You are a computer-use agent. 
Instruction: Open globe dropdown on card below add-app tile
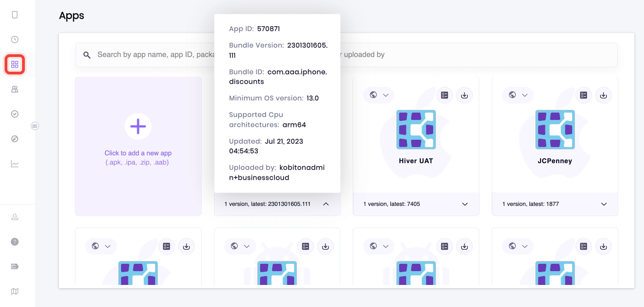101,246
